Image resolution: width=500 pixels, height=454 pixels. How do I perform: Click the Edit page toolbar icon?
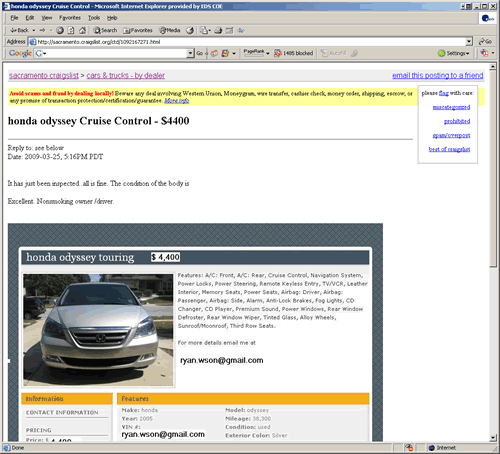pyautogui.click(x=229, y=30)
